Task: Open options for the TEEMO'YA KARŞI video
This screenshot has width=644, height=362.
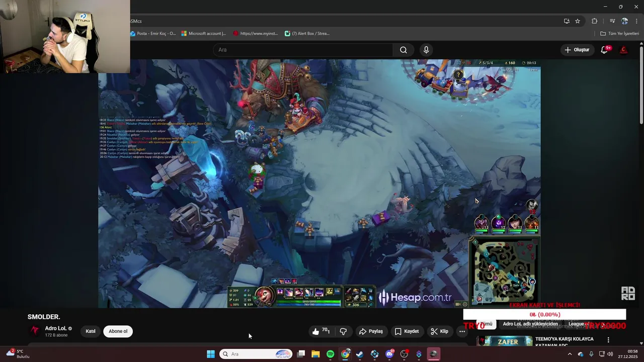Action: coord(608,340)
